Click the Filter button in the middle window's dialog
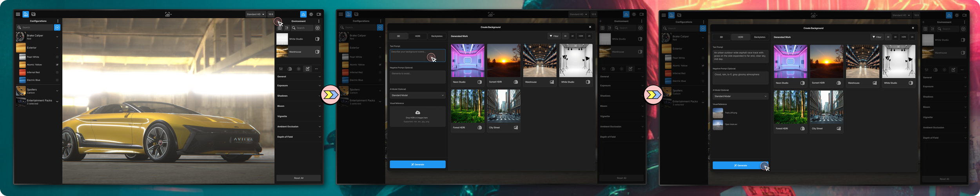This screenshot has width=980, height=196. [x=554, y=36]
